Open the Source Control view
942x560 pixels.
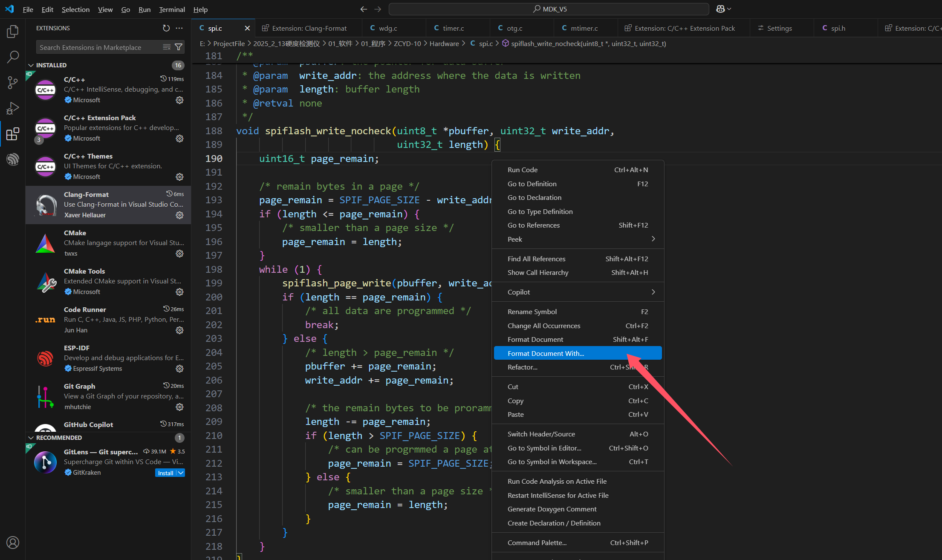point(12,82)
